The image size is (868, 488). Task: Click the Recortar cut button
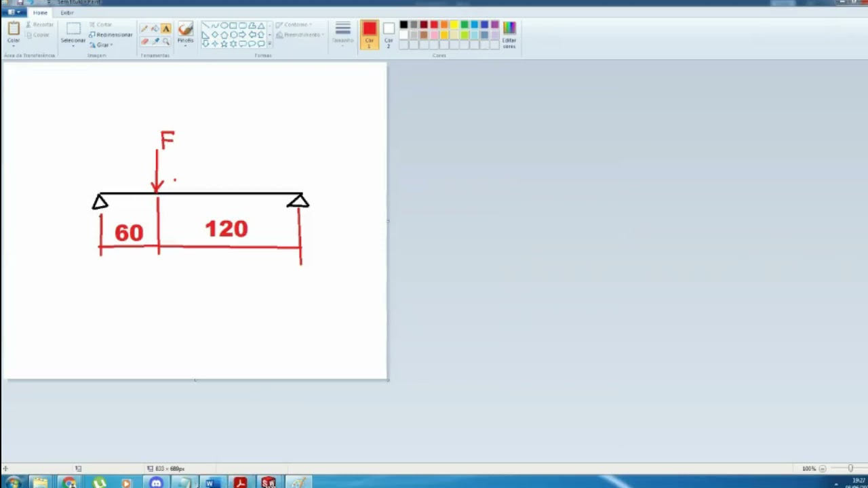click(x=39, y=24)
